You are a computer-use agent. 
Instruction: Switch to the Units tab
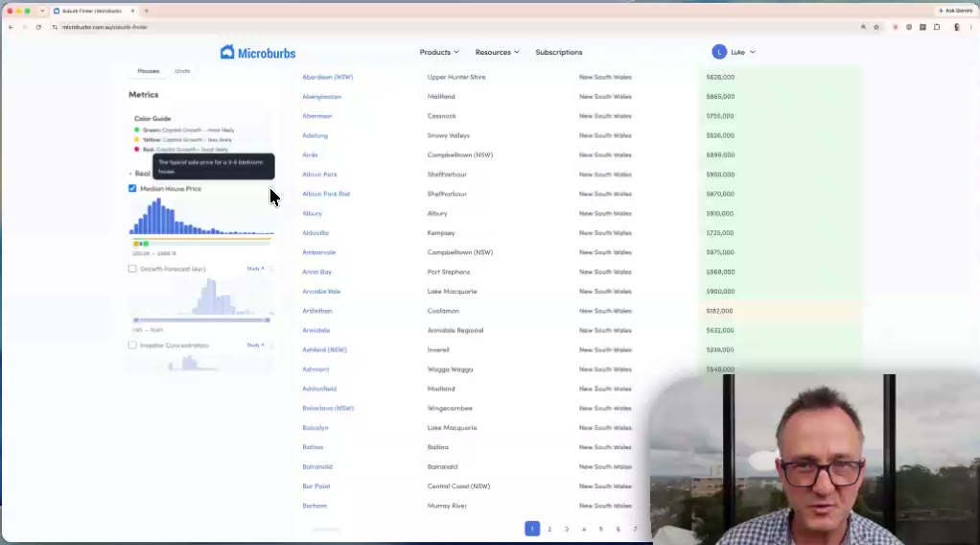pos(182,71)
